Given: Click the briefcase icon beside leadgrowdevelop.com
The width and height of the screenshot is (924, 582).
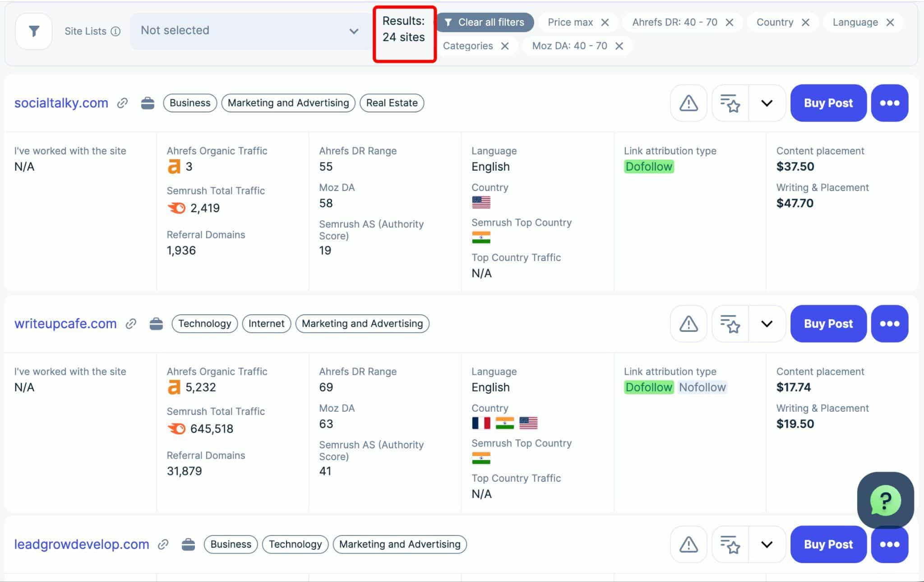Looking at the screenshot, I should pos(188,545).
